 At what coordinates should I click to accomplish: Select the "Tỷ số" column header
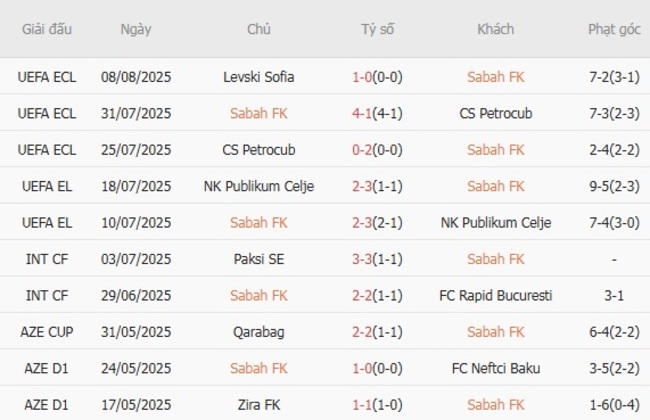377,29
